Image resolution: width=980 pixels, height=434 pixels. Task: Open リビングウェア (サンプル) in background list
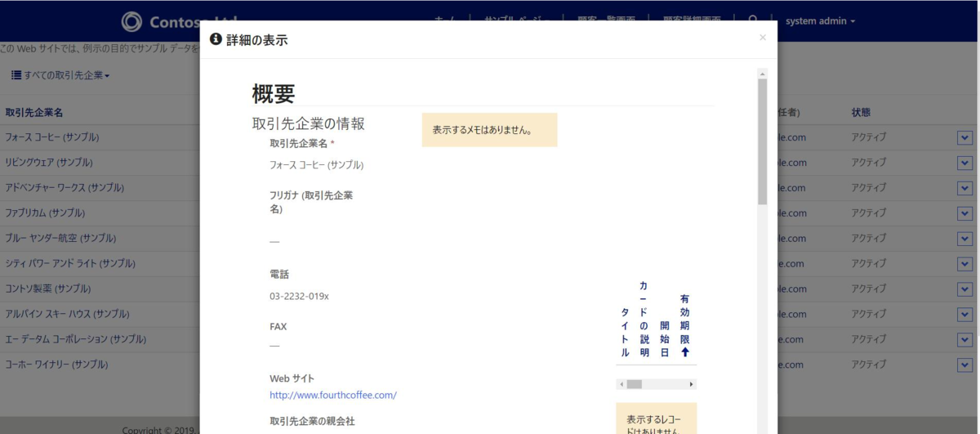click(x=49, y=163)
